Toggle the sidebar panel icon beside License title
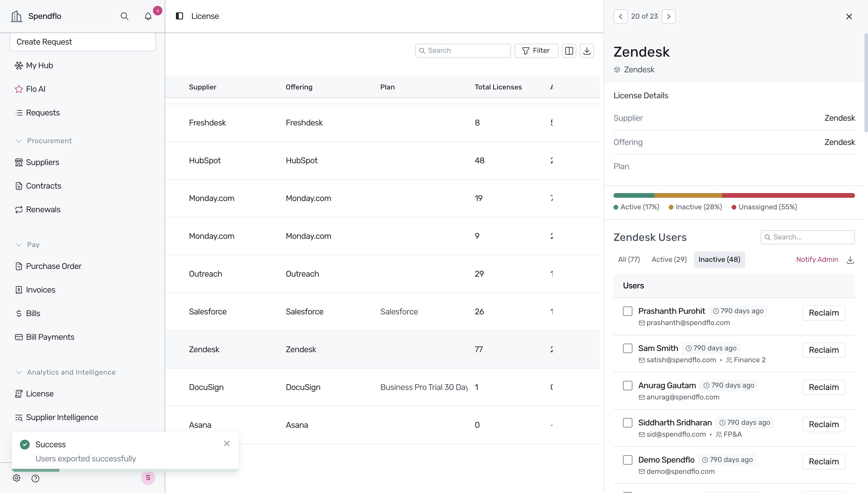The image size is (868, 493). pyautogui.click(x=180, y=16)
